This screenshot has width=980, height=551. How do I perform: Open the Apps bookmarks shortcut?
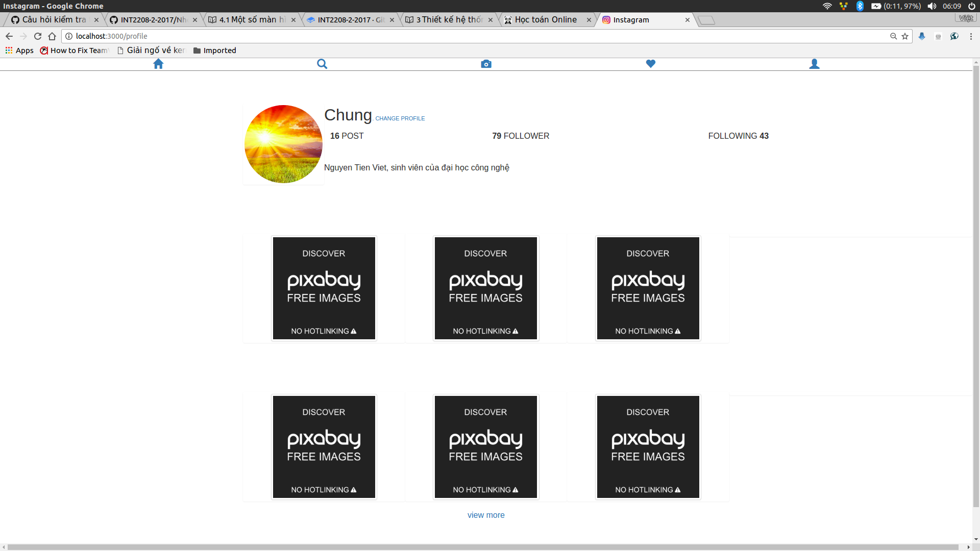(x=19, y=51)
